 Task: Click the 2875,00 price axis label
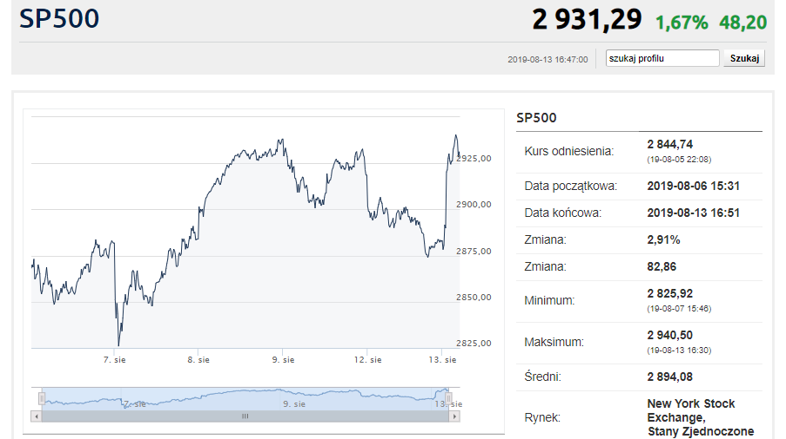474,251
